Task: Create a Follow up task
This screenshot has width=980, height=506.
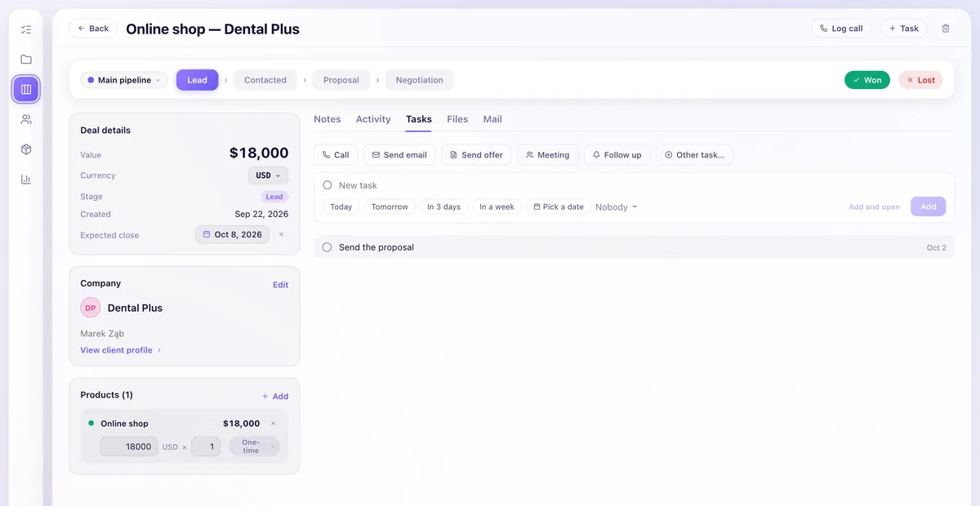Action: [x=617, y=155]
